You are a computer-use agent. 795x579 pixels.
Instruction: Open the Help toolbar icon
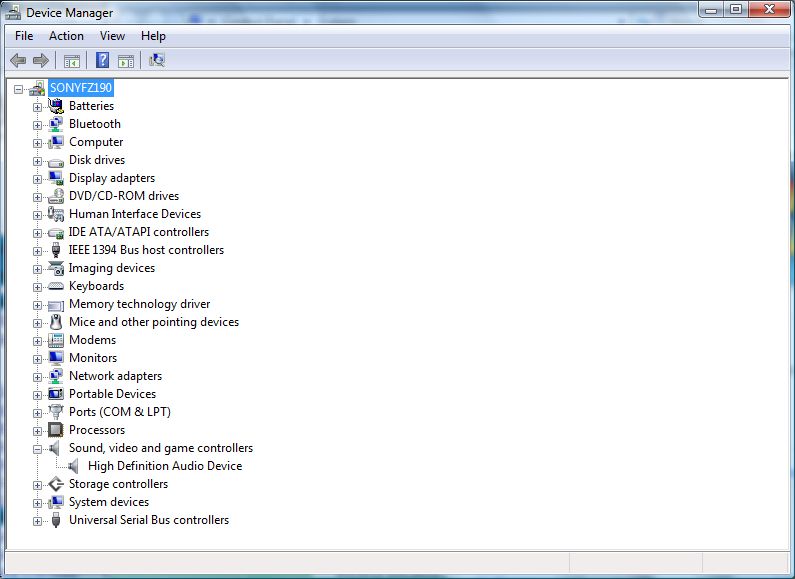pos(102,60)
